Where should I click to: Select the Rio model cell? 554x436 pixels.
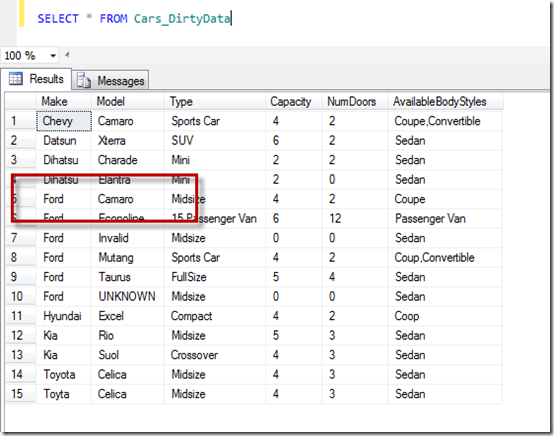128,335
